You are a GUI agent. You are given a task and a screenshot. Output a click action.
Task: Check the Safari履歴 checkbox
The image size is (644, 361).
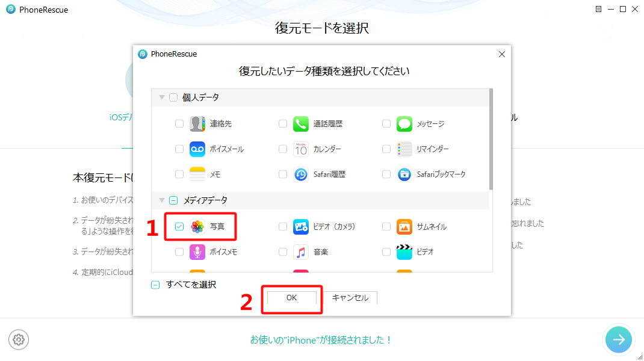point(282,174)
